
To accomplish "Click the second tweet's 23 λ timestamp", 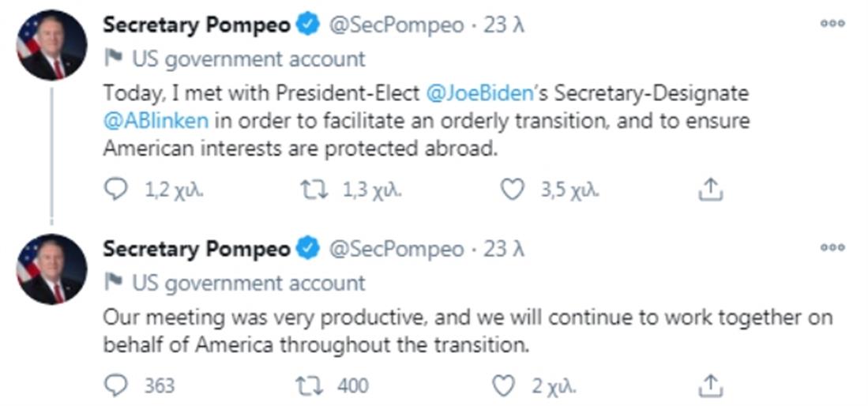I will coord(505,250).
